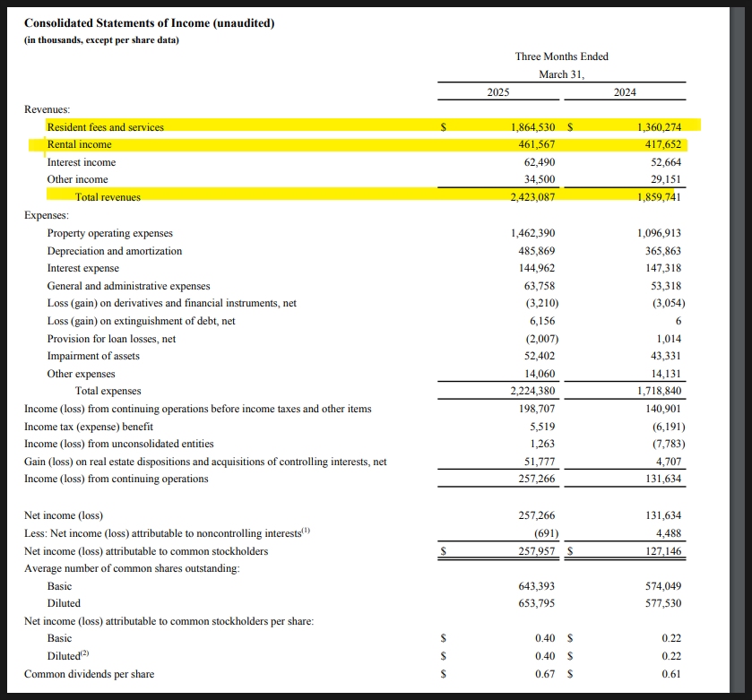Click the rental income value 417,652

663,144
